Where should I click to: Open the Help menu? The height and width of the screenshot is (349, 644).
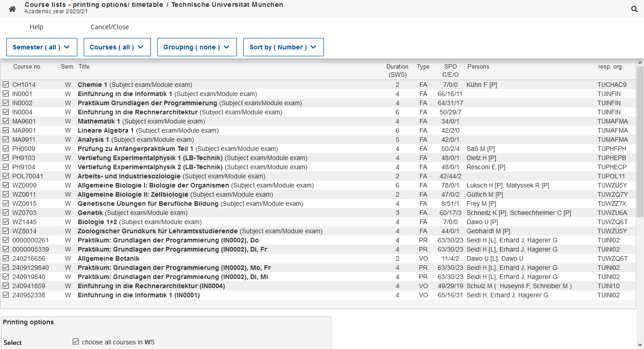pos(37,27)
